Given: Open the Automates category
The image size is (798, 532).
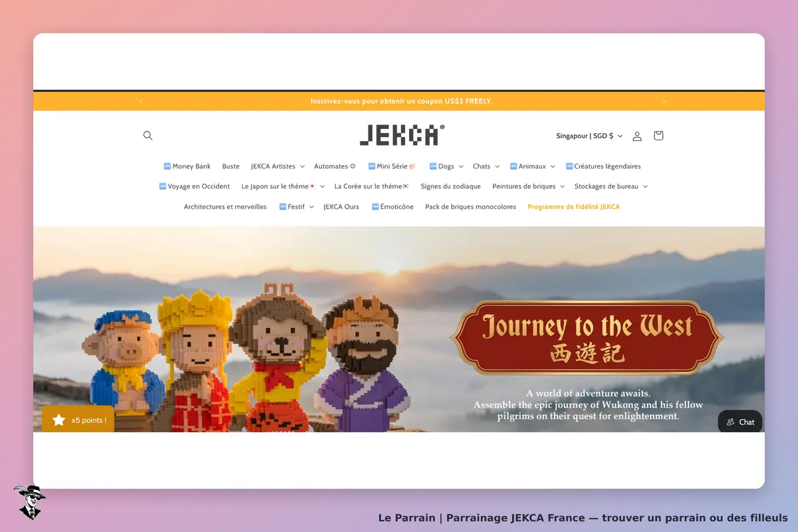Looking at the screenshot, I should [334, 166].
